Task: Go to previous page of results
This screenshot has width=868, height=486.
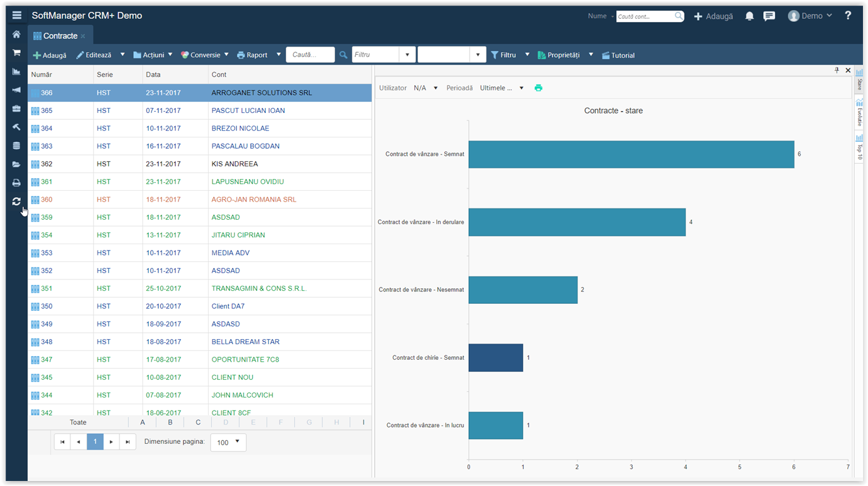Action: 79,442
